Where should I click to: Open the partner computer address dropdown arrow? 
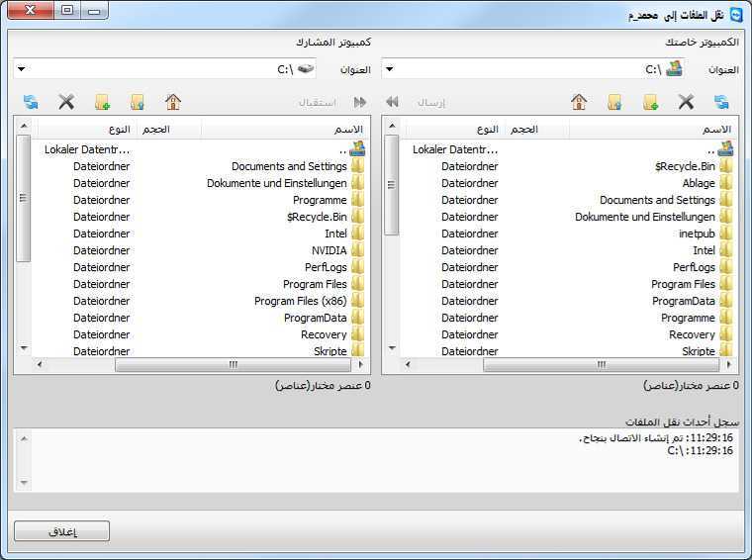pyautogui.click(x=21, y=69)
